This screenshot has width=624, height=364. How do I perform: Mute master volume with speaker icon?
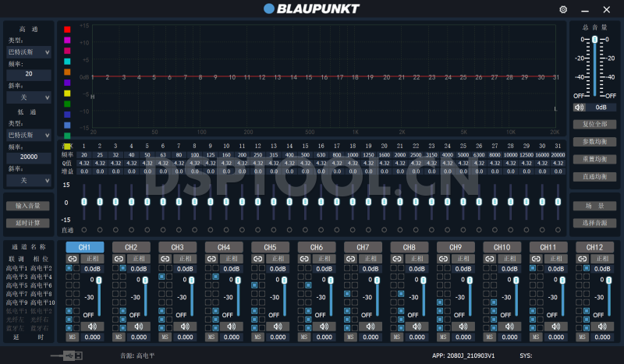point(580,108)
